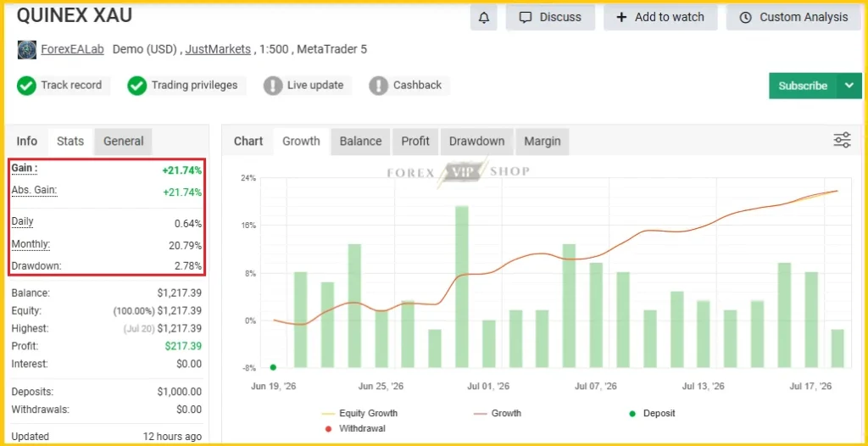868x446 pixels.
Task: Open Custom Analysis
Action: tap(794, 17)
